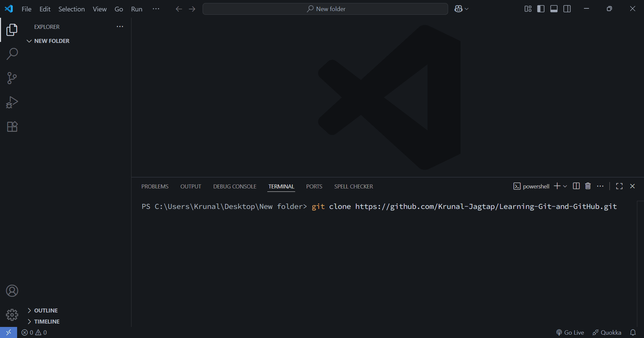This screenshot has height=338, width=644.
Task: Switch to the PORTS tab
Action: tap(314, 186)
